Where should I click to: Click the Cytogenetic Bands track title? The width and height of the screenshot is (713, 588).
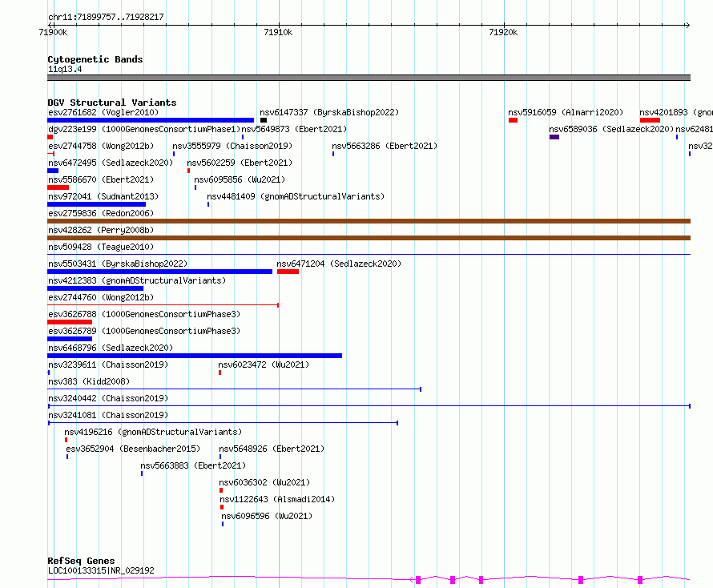[95, 59]
